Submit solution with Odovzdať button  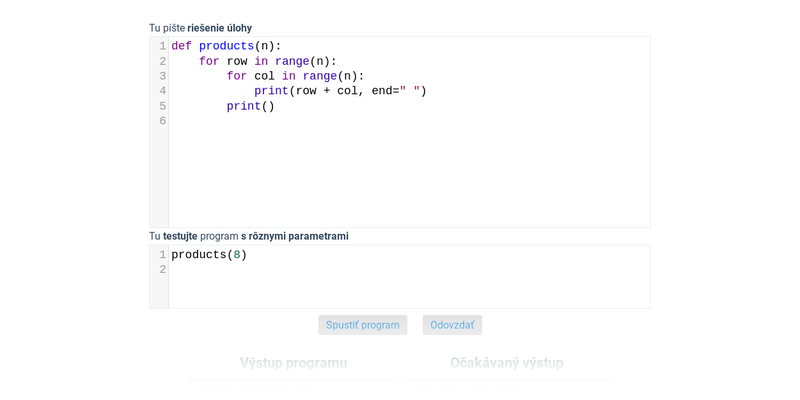click(x=452, y=325)
